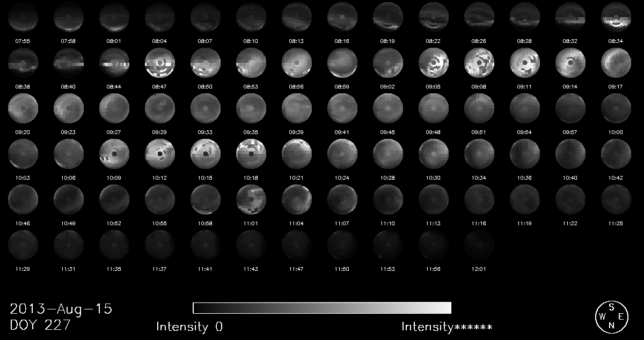The image size is (644, 340).
Task: Open the 10:00 all-sky thumbnail
Action: coord(616,109)
